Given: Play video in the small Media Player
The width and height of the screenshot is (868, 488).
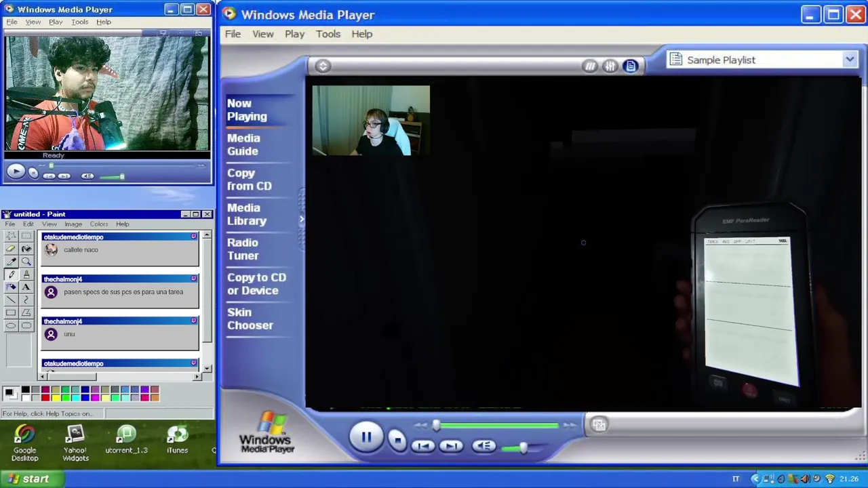Looking at the screenshot, I should (x=16, y=171).
